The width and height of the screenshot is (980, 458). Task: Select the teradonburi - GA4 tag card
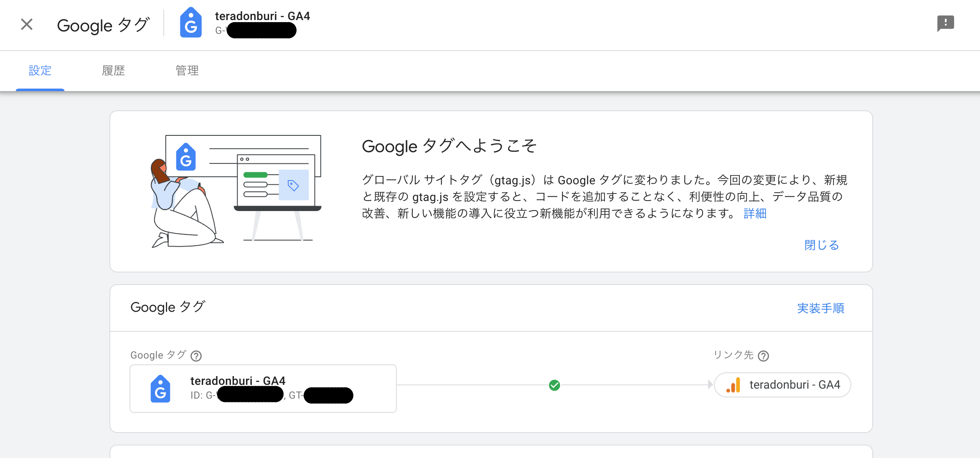click(263, 388)
